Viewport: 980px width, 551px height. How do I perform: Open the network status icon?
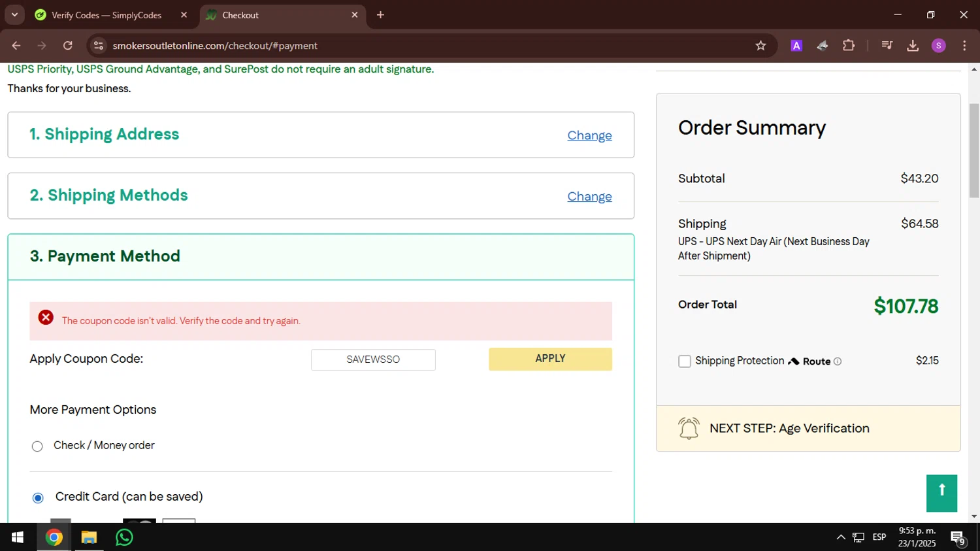(x=858, y=537)
